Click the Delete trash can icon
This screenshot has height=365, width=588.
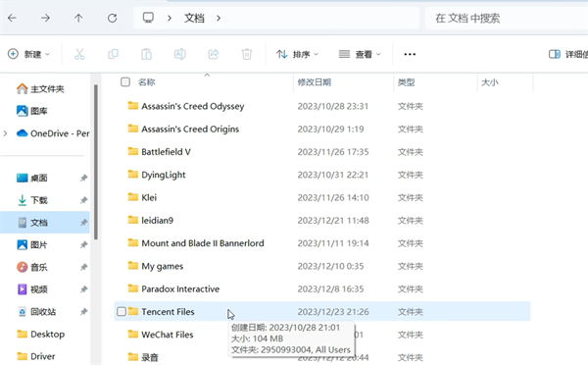click(247, 54)
